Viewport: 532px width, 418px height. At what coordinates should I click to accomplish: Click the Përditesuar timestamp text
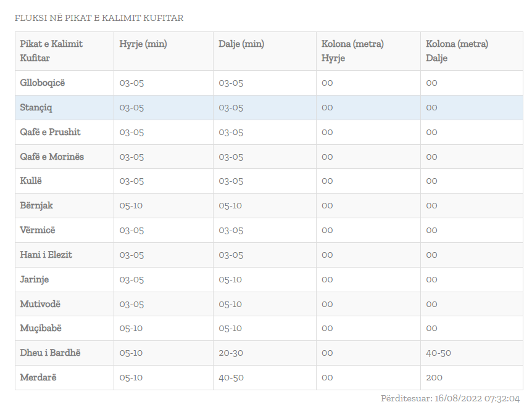tap(450, 399)
